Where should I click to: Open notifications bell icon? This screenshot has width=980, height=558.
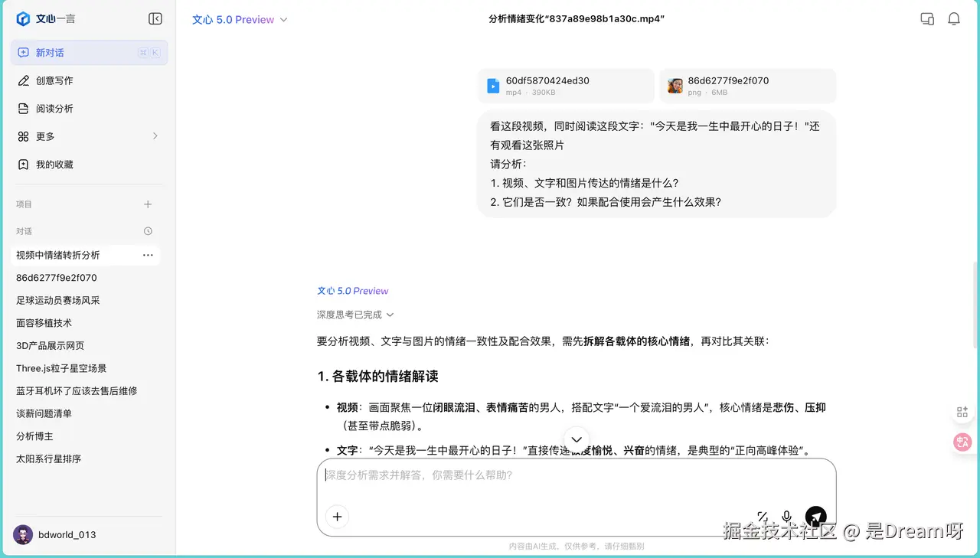tap(954, 19)
